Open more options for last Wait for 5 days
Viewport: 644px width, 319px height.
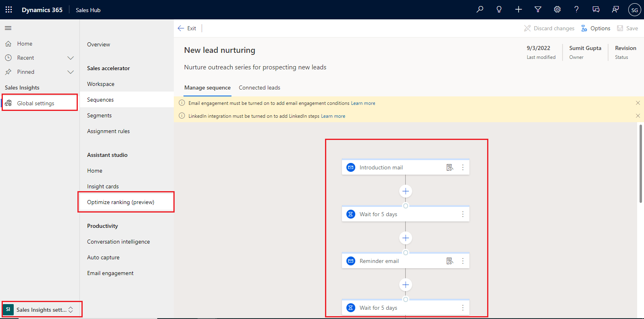pos(463,308)
